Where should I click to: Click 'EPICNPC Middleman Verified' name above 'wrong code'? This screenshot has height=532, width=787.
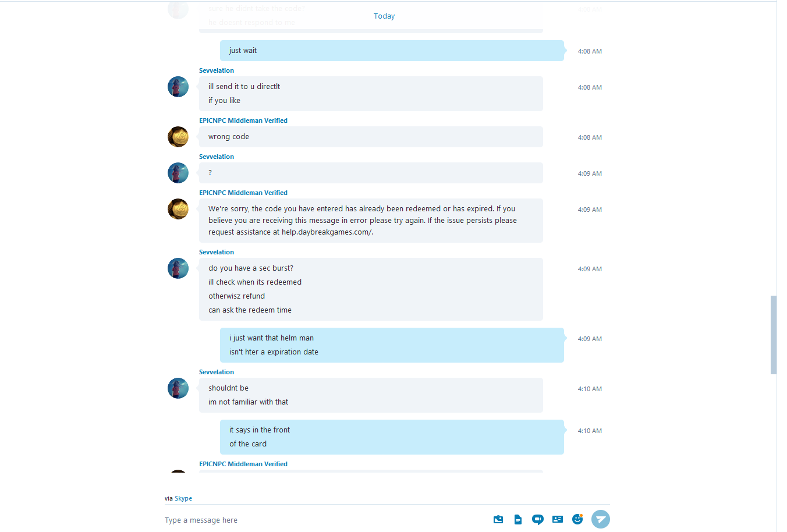[243, 120]
